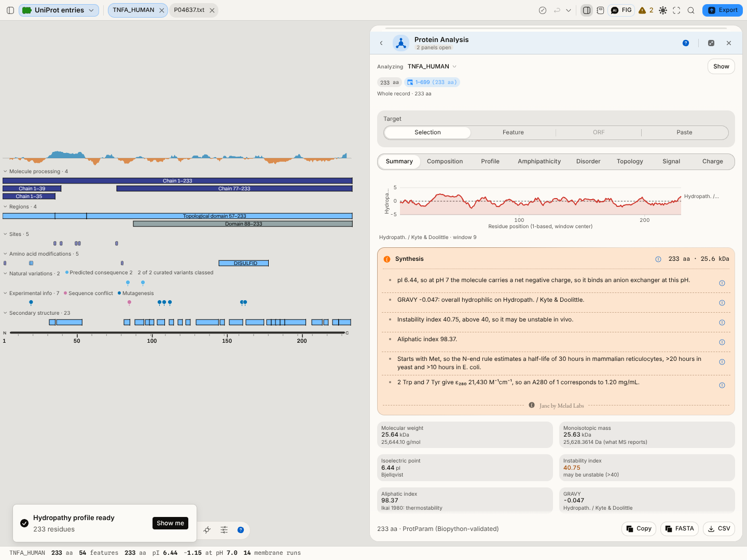Click info icon beside the Aliphatic index statement

(722, 342)
